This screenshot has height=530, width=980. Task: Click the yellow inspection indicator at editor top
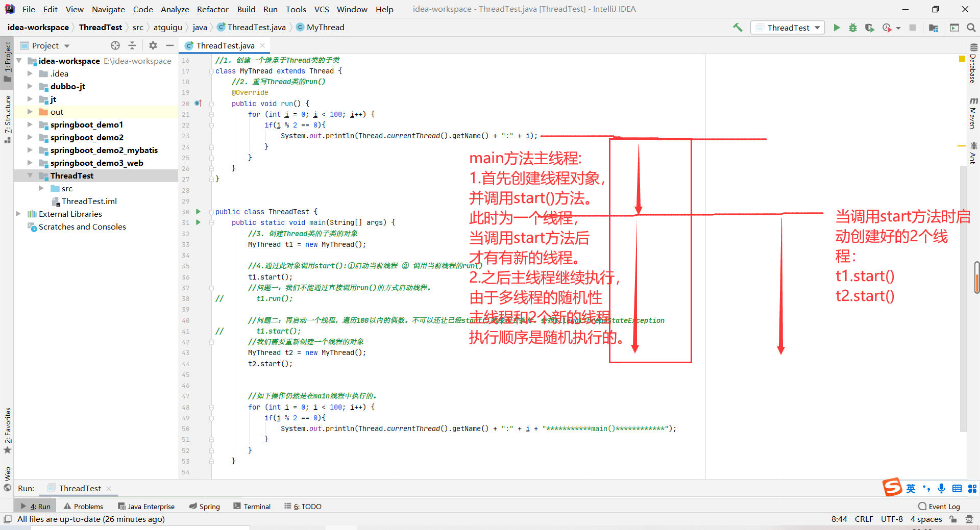(x=962, y=59)
